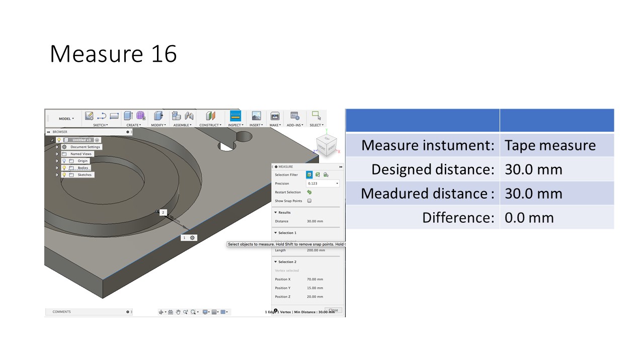Viewport: 644px width, 362px height.
Task: Click the ViewCube in the viewport
Action: tap(326, 144)
